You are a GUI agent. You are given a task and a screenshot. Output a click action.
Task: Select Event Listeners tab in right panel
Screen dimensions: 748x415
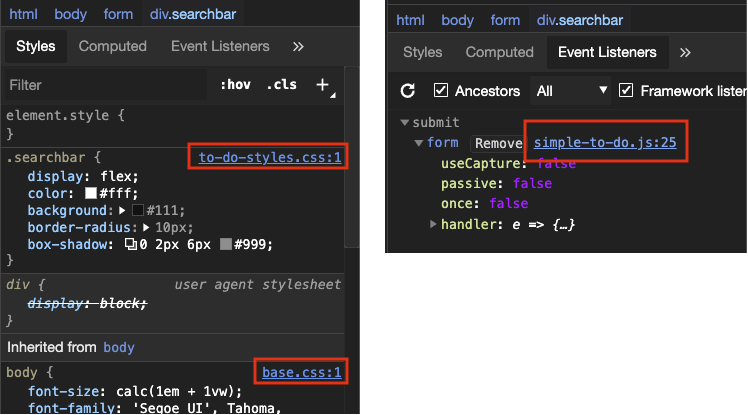(x=607, y=52)
